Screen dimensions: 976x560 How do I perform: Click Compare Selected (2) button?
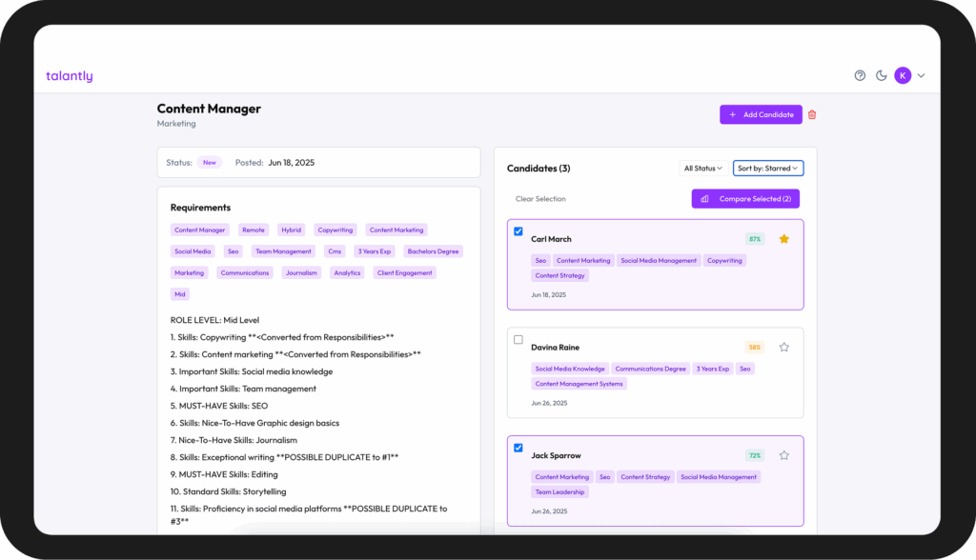click(745, 199)
